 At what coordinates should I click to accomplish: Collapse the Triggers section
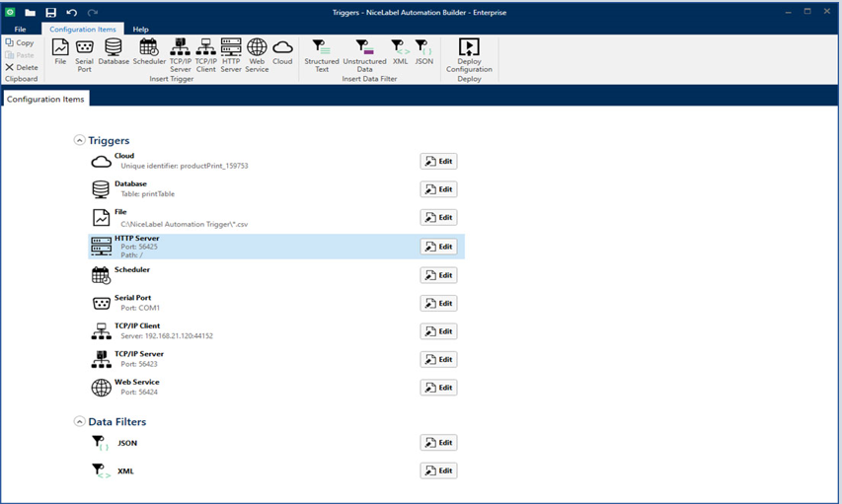(x=79, y=140)
